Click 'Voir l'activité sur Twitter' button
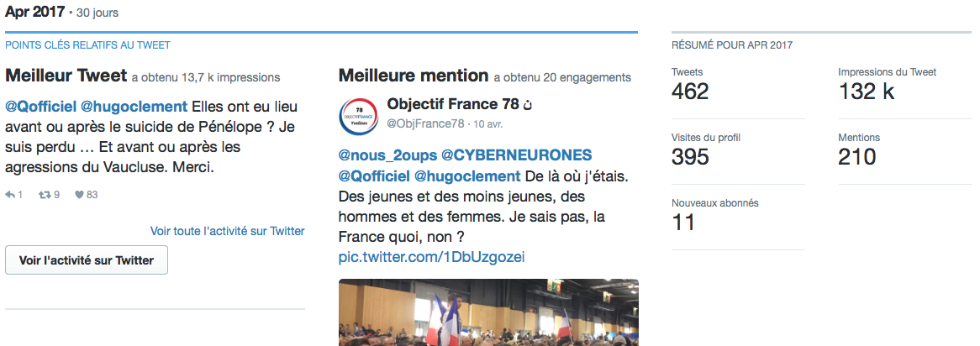980x346 pixels. pos(87,260)
